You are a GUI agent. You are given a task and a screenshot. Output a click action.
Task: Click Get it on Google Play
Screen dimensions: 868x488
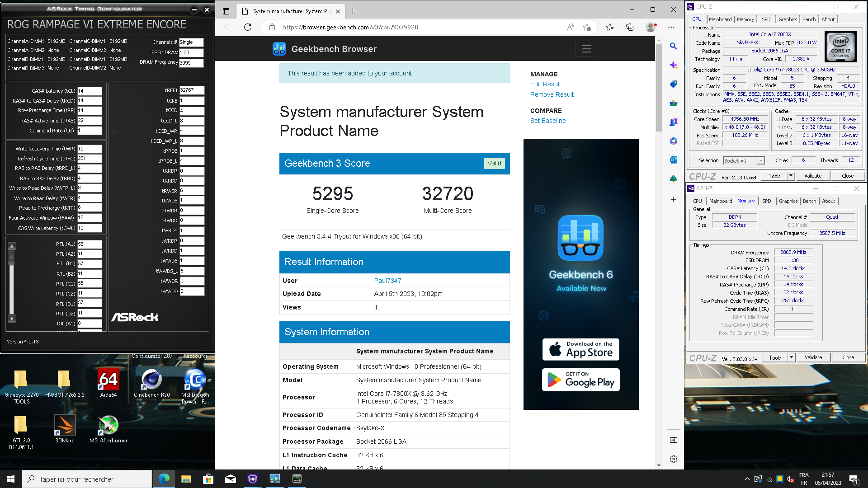[x=581, y=380]
